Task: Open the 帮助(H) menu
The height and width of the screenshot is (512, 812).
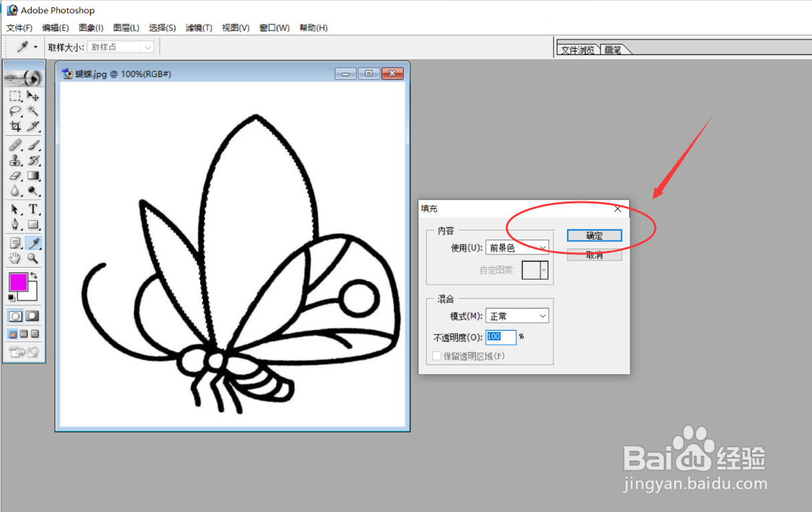Action: pyautogui.click(x=313, y=27)
